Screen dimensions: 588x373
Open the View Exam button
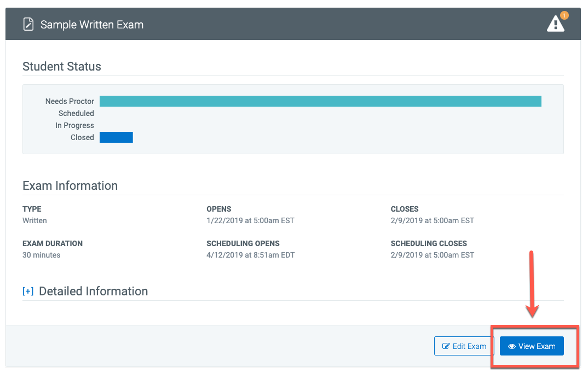click(x=532, y=346)
